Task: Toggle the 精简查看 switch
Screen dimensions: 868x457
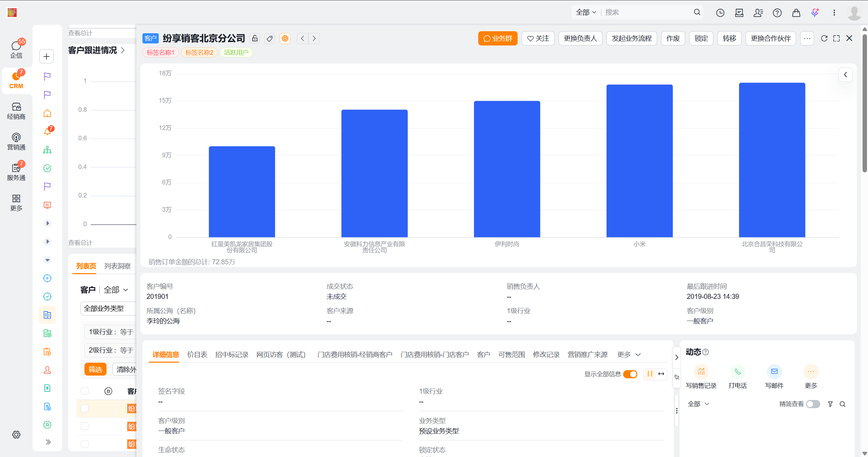Action: point(813,404)
